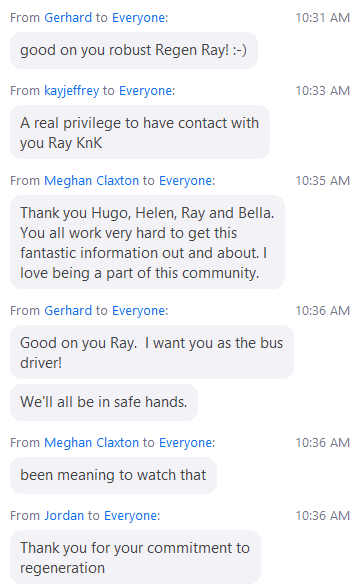360x585 pixels.
Task: Click Everyone recipient next to Jordan
Action: coord(131,516)
